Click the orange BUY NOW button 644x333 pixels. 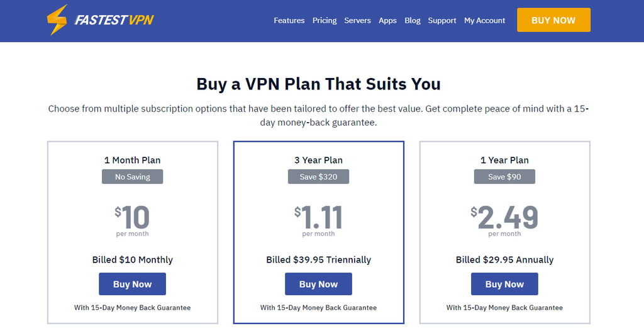tap(553, 20)
